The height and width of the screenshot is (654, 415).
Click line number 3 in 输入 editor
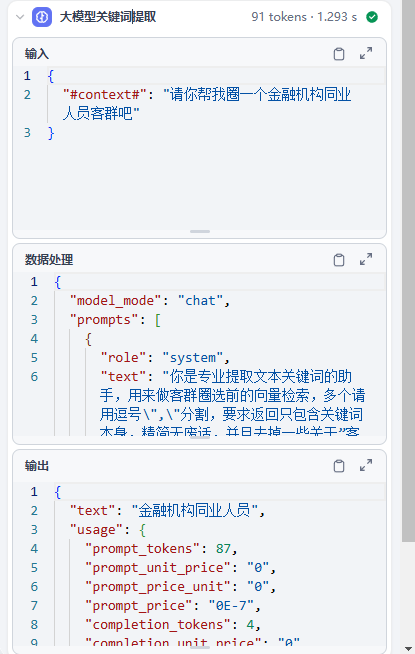pos(27,133)
